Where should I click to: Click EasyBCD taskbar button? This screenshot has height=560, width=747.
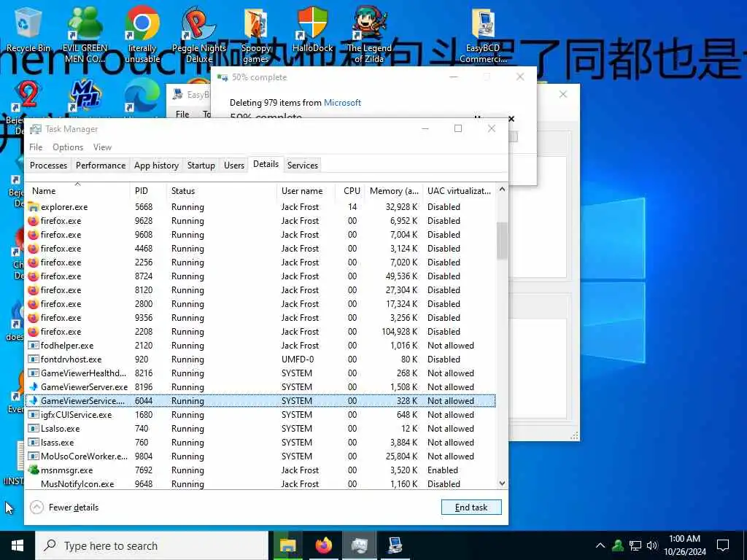tap(395, 545)
